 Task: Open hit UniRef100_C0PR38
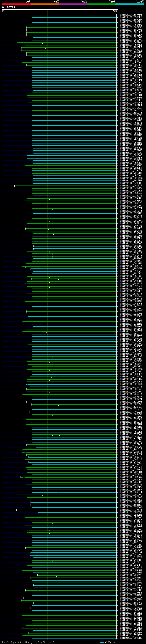pyautogui.click(x=131, y=27)
